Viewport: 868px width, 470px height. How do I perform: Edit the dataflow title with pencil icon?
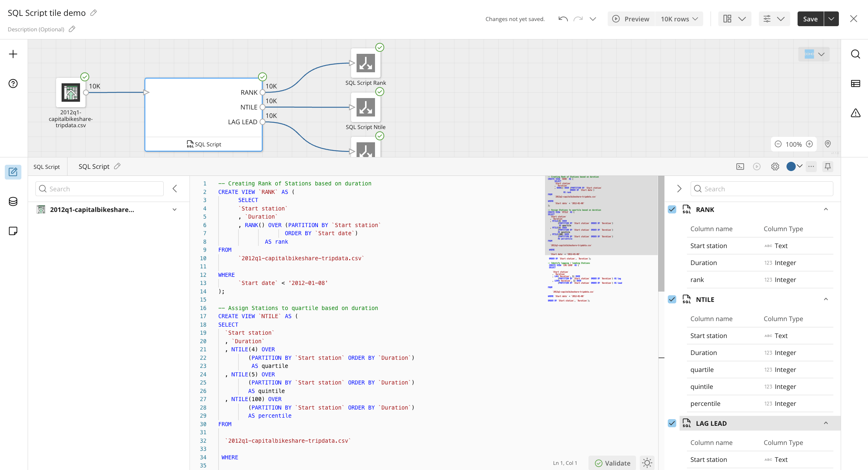[94, 13]
